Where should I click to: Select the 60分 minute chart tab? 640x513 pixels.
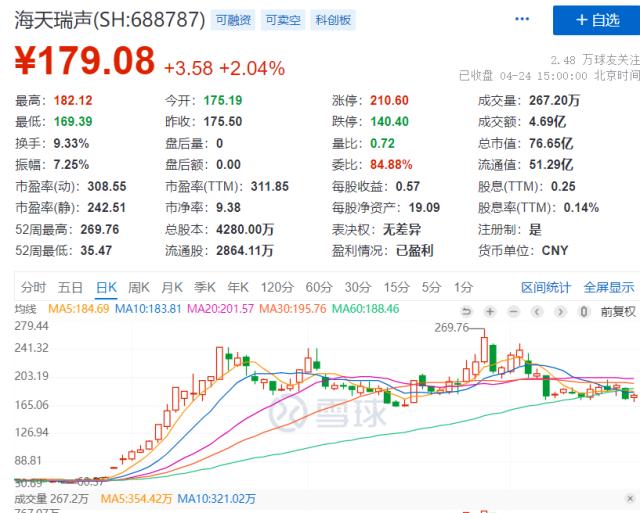[x=319, y=287]
